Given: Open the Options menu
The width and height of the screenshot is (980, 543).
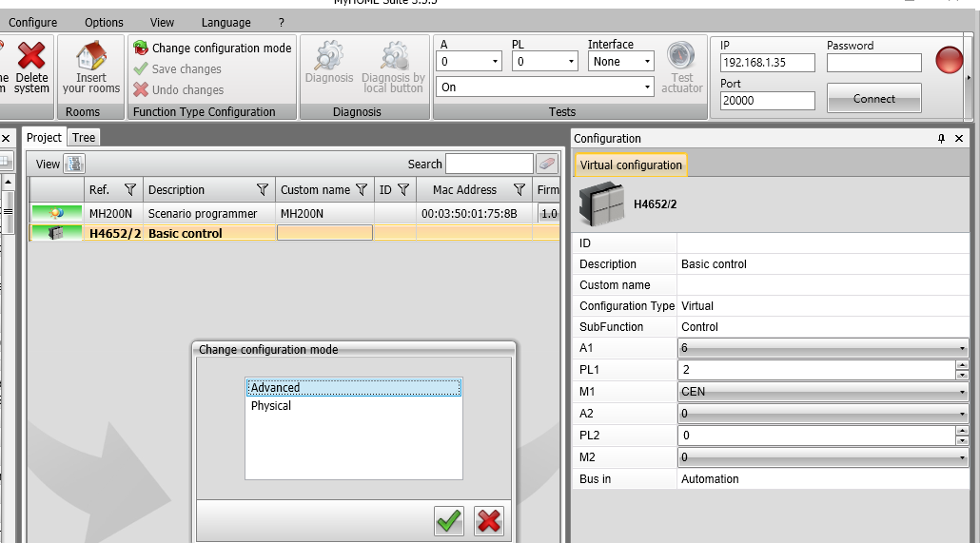Looking at the screenshot, I should 104,22.
